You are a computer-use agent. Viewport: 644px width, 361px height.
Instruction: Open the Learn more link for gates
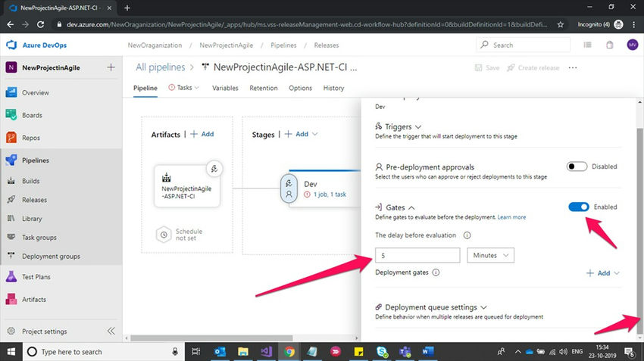coord(511,217)
